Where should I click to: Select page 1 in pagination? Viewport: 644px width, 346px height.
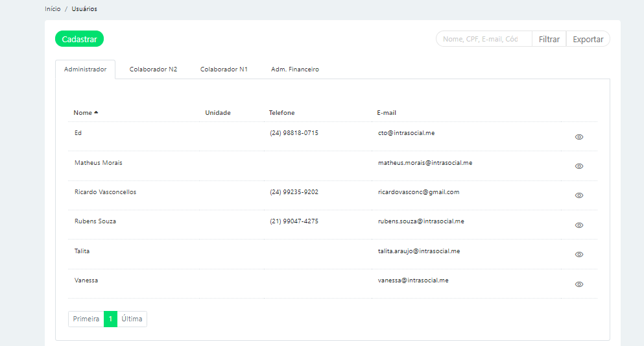coord(110,319)
